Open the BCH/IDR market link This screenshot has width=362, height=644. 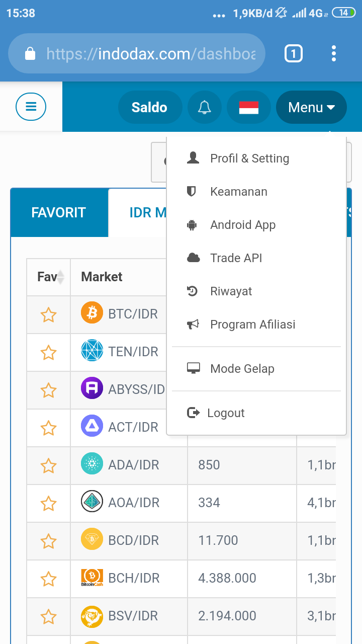pyautogui.click(x=134, y=578)
